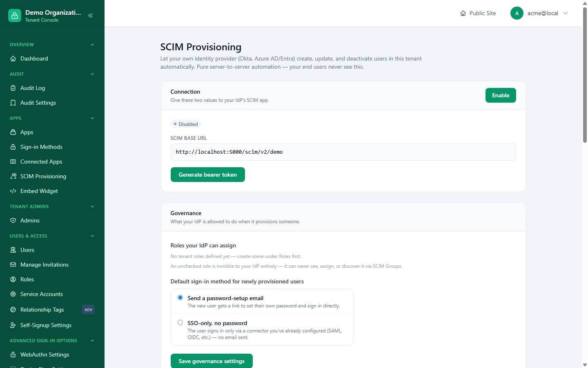Screen dimensions: 588x368
Task: Open Sign-in Methods in sidebar
Action: click(52, 147)
